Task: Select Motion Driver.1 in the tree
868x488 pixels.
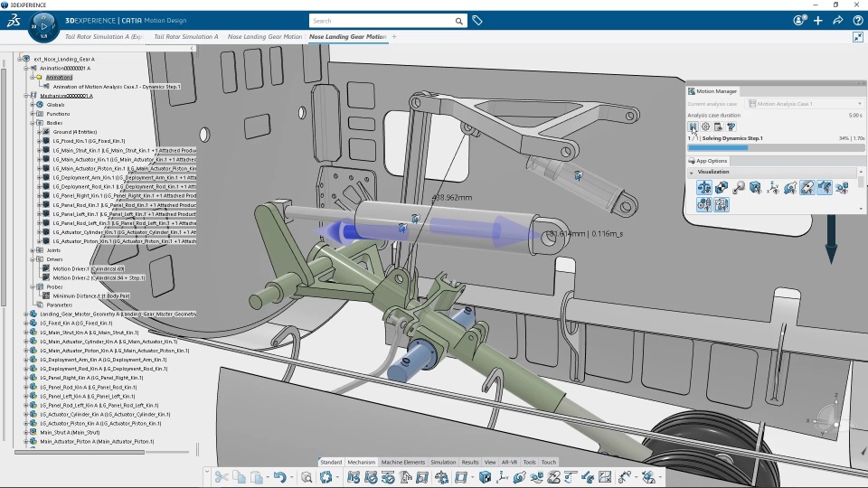Action: [89, 269]
